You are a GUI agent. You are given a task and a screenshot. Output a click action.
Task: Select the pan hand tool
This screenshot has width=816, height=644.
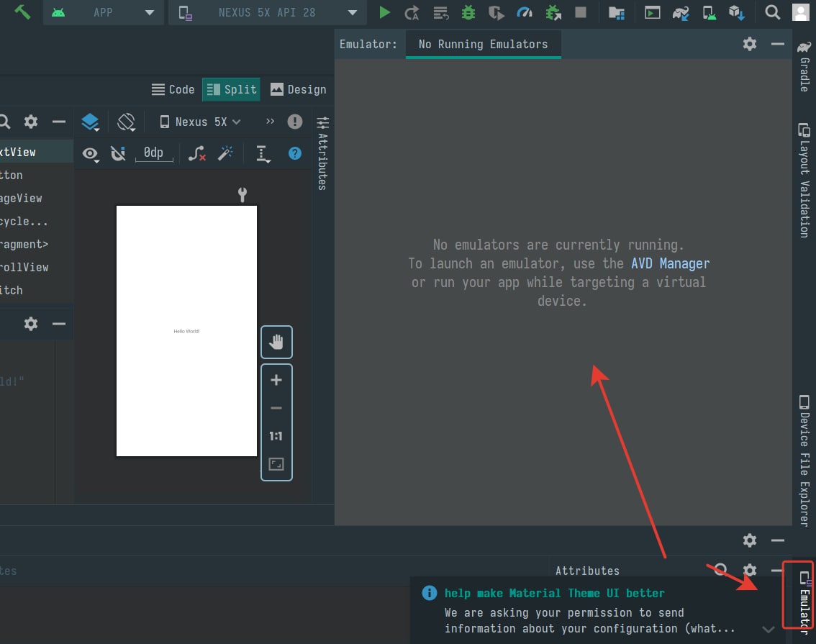[x=276, y=343]
